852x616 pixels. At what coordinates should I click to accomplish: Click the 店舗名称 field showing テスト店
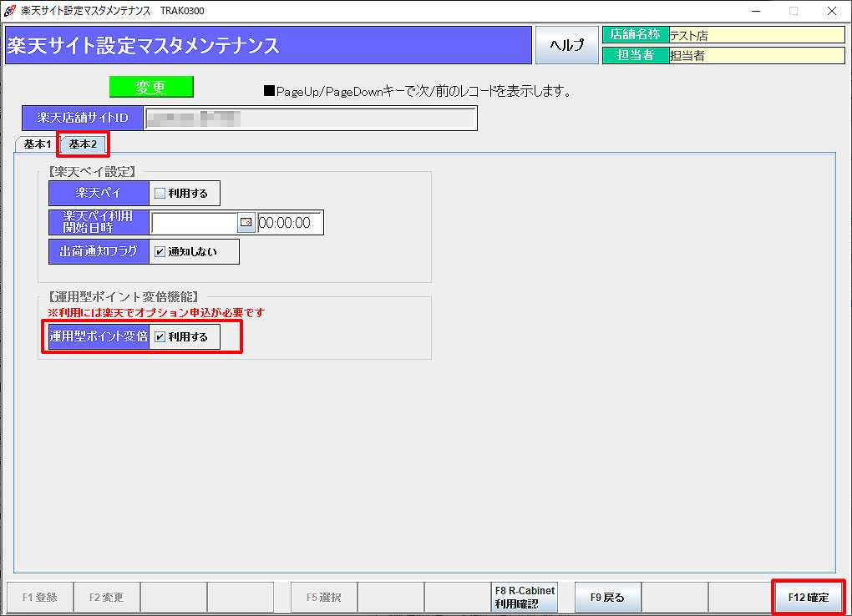pyautogui.click(x=756, y=35)
